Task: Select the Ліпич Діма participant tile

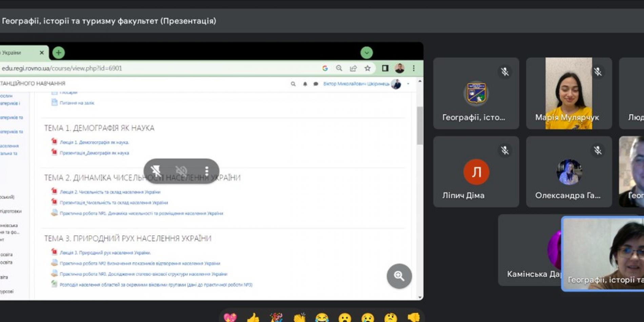Action: pos(476,172)
